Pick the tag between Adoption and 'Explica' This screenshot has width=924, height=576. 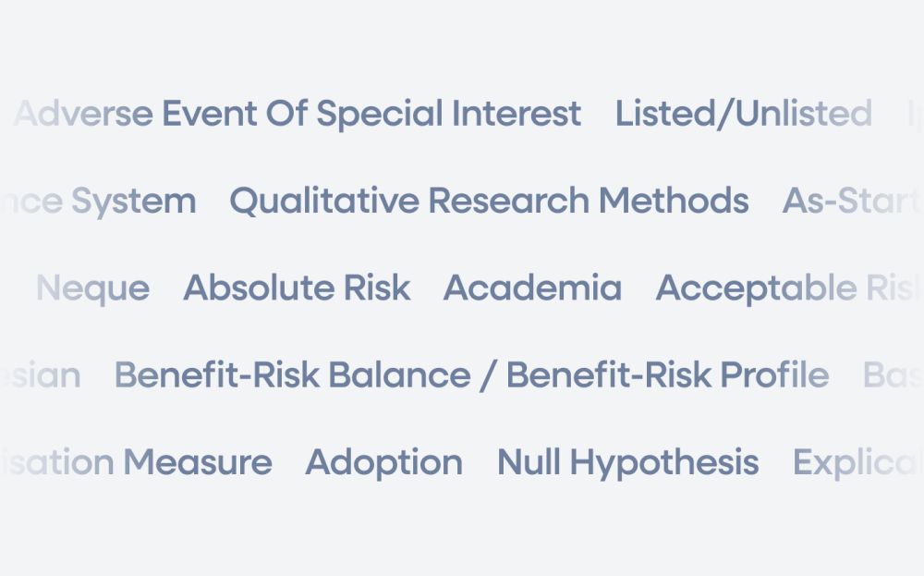pyautogui.click(x=627, y=462)
